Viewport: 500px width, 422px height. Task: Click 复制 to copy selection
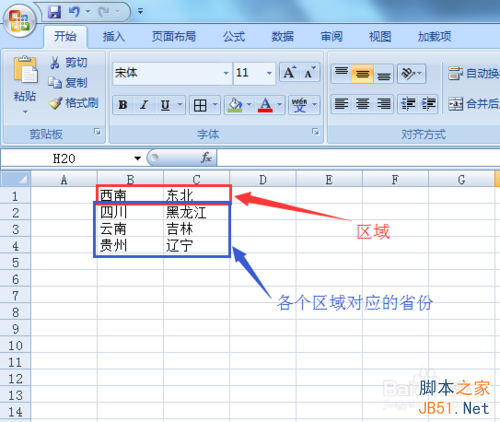[x=68, y=82]
